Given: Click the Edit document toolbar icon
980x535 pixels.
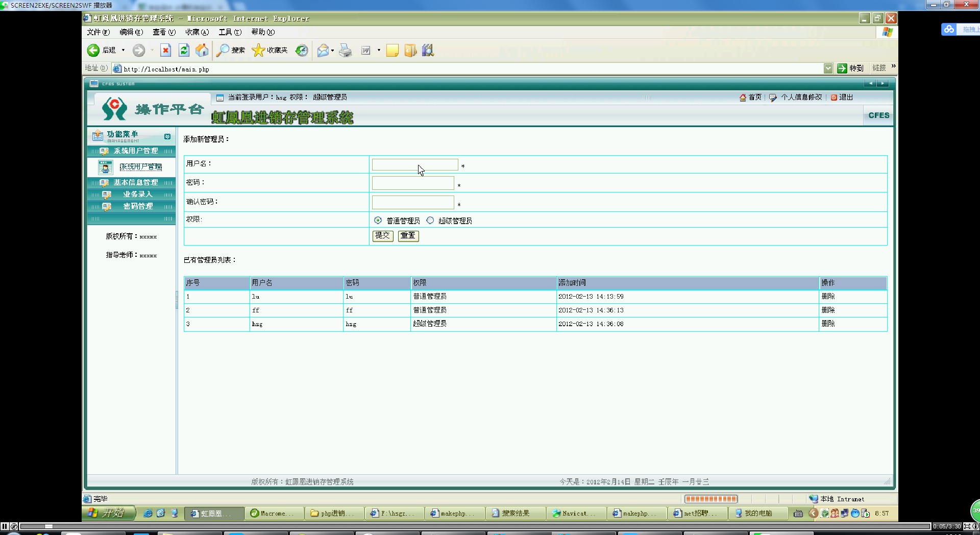Looking at the screenshot, I should coord(366,50).
